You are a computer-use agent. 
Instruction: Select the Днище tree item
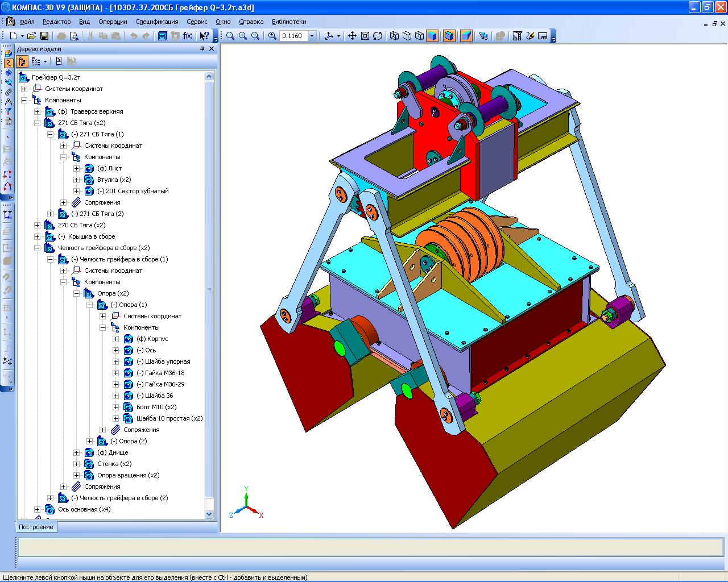coord(113,452)
